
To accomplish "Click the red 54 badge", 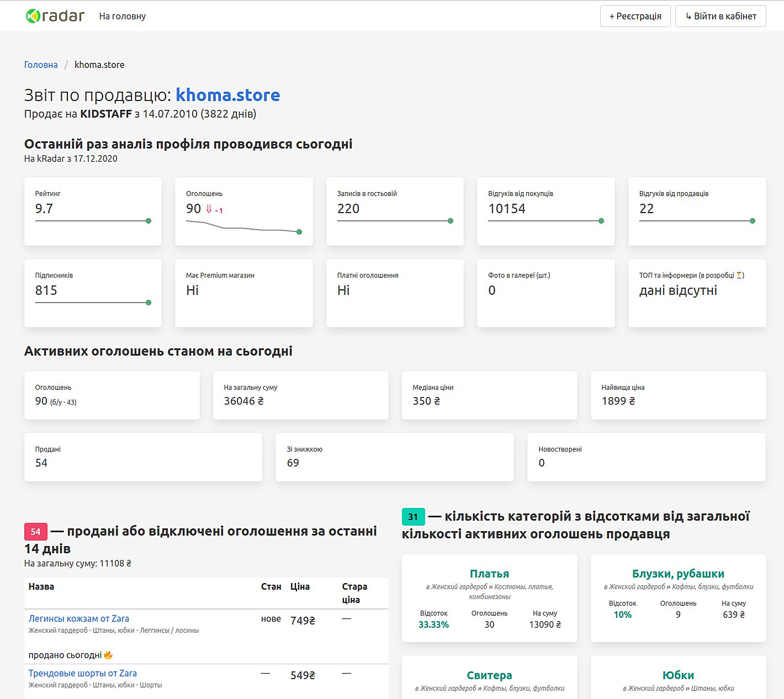I will pyautogui.click(x=35, y=532).
